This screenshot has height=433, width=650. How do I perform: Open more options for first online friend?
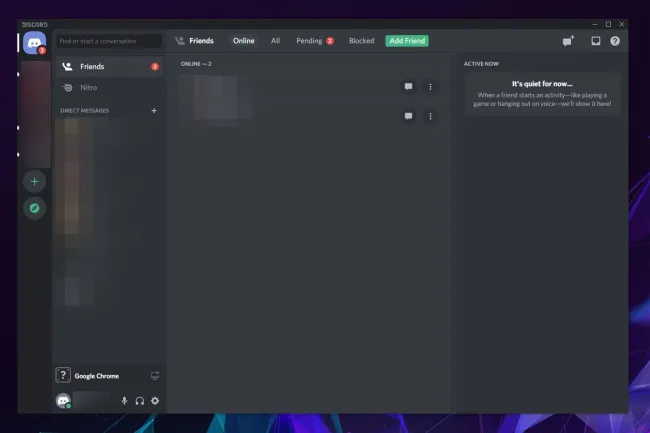(x=430, y=87)
